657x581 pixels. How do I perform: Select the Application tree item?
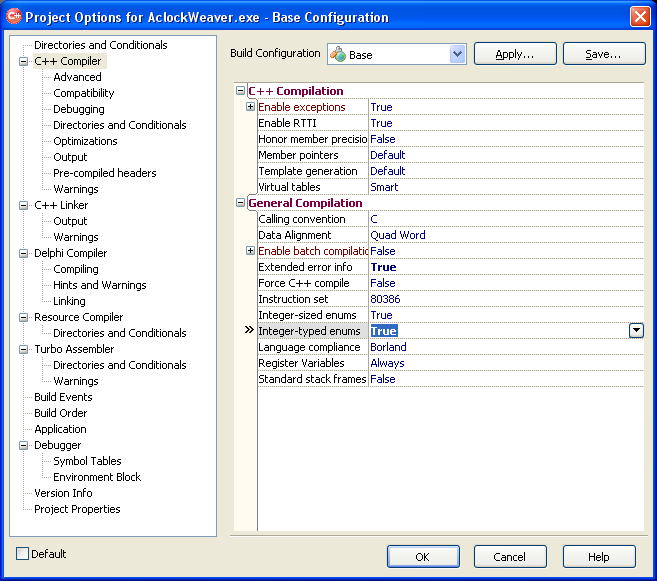[60, 429]
